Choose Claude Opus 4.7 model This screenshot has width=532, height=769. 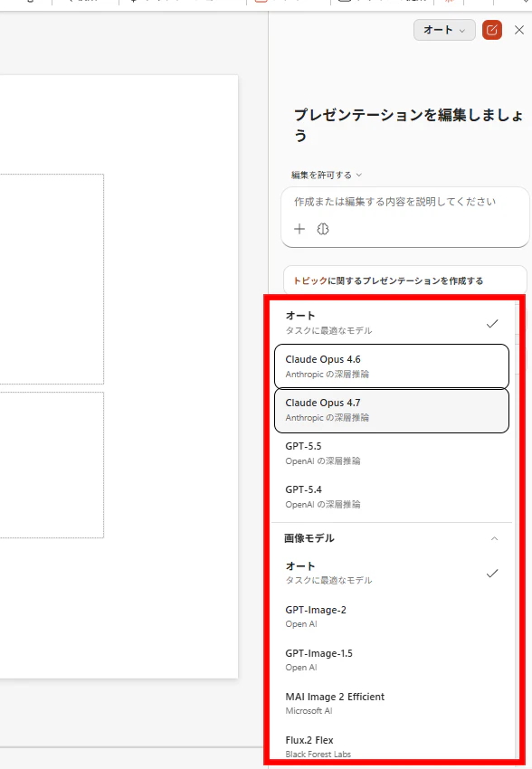392,410
